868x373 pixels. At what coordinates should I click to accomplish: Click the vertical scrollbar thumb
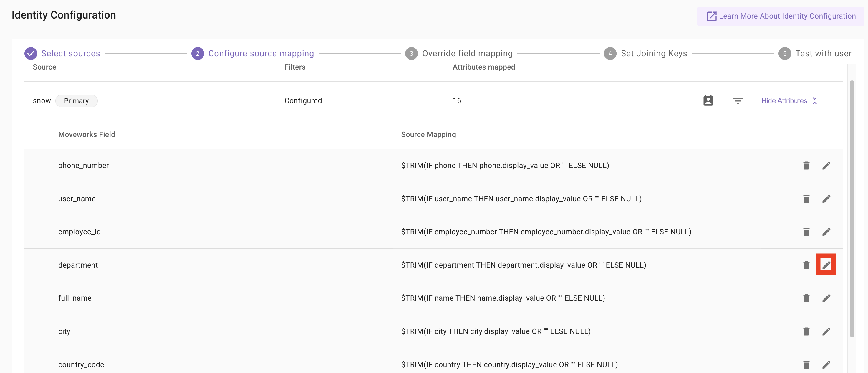852,208
